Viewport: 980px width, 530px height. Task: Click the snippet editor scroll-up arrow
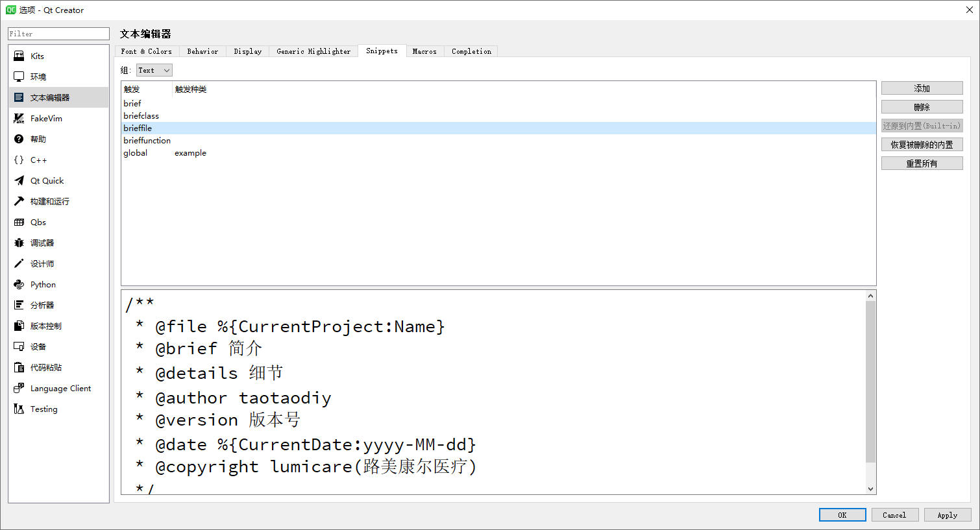(871, 296)
